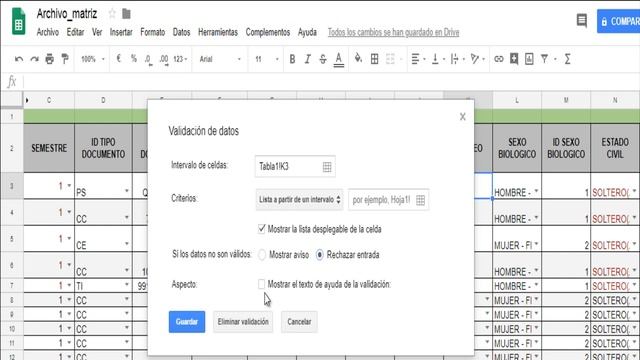Screen dimensions: 640x360
Task: Click the share COMPARTIR button
Action: 619,21
